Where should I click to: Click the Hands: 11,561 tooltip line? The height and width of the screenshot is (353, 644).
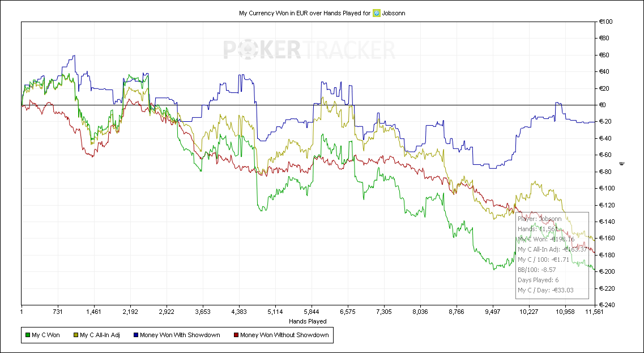coord(538,229)
